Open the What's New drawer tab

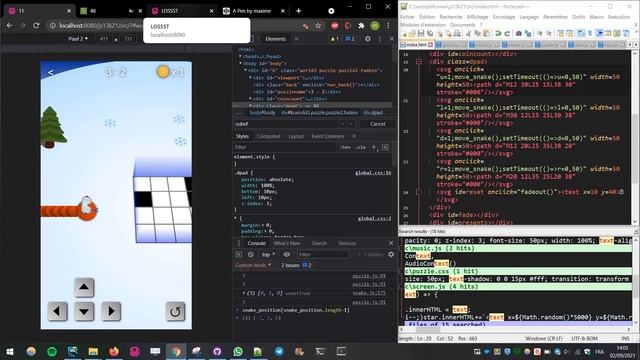click(287, 243)
